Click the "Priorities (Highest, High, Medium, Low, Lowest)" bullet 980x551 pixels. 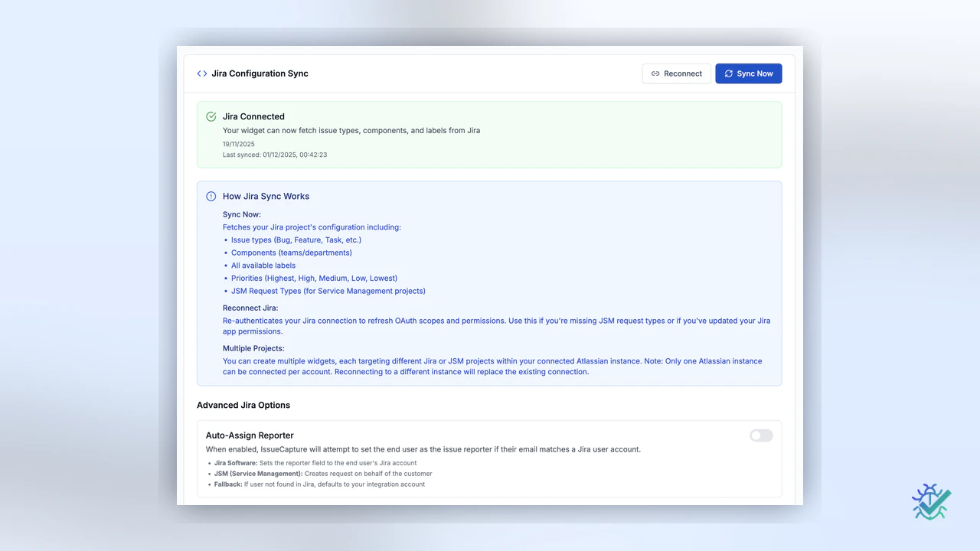tap(315, 278)
